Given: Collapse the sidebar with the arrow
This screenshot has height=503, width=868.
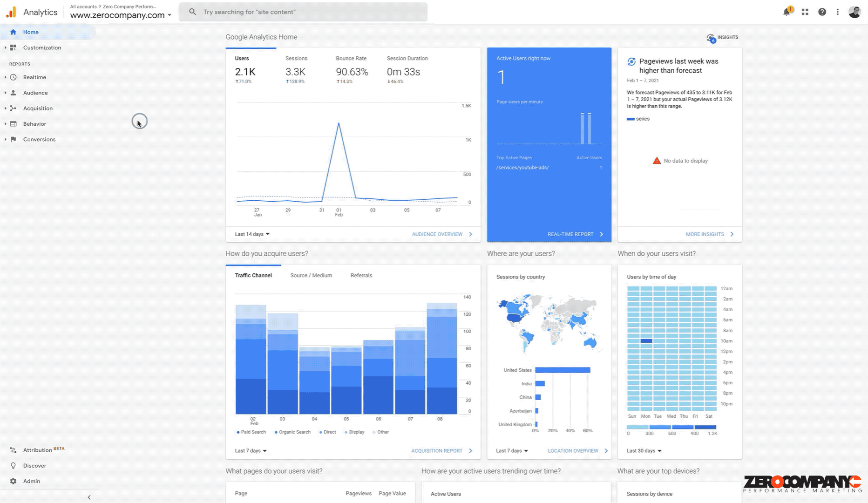Looking at the screenshot, I should 89,497.
